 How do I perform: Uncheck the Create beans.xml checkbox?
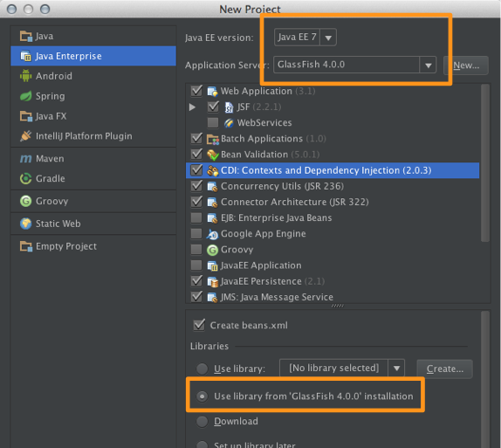tap(199, 325)
